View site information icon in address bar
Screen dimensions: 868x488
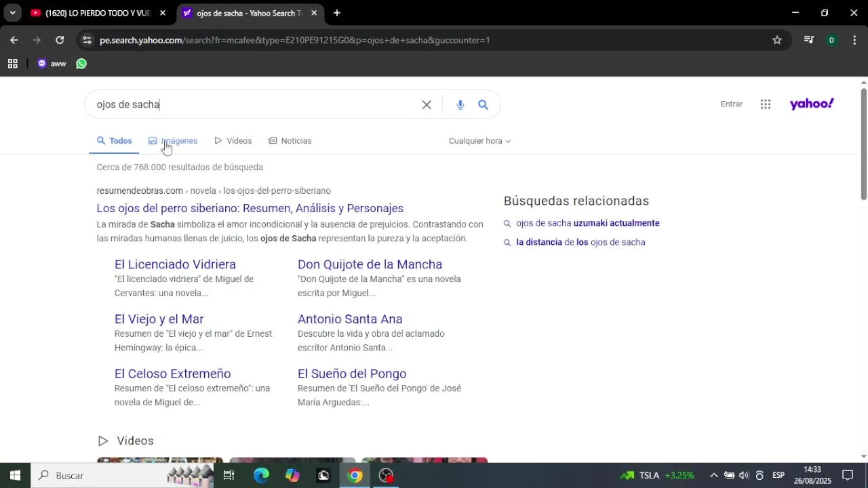[x=86, y=40]
